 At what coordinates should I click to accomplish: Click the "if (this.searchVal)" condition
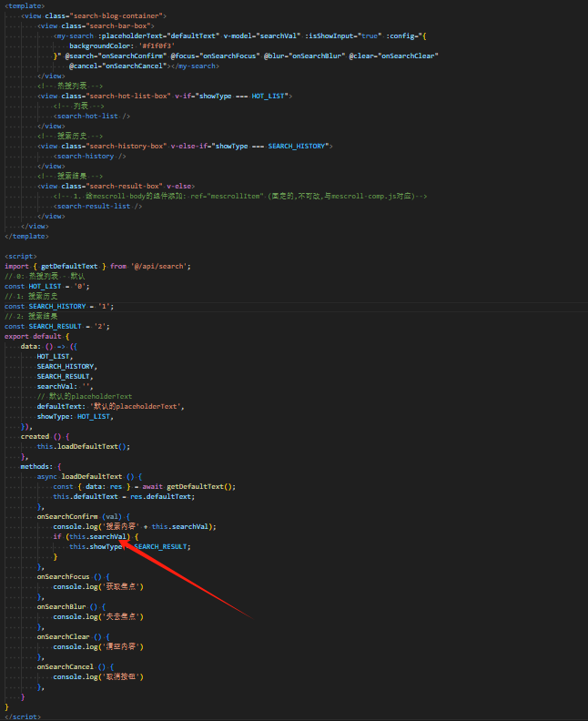tap(92, 537)
